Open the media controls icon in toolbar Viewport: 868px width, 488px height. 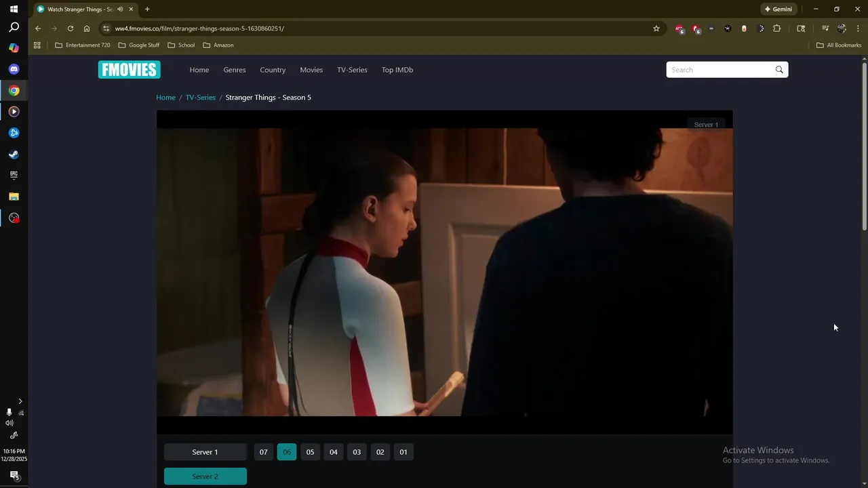click(825, 28)
